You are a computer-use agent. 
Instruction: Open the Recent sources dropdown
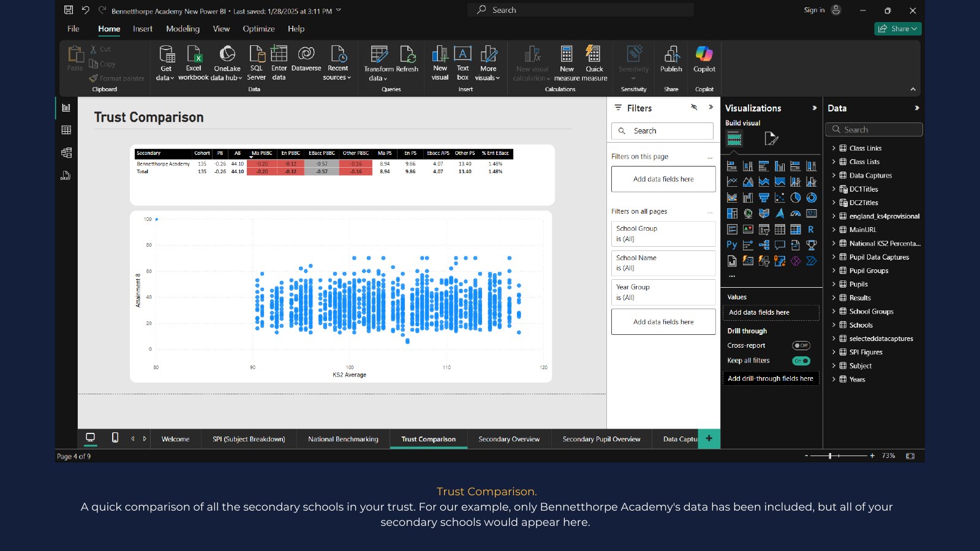tap(337, 62)
